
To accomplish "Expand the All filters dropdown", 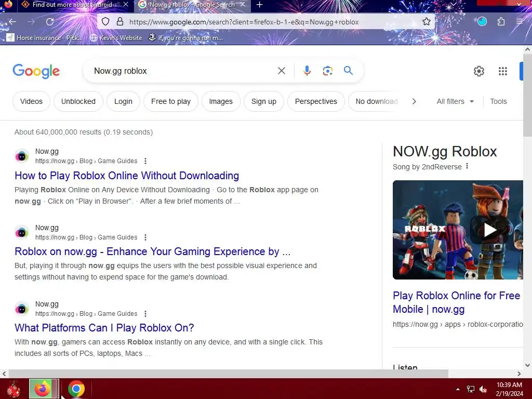I will (455, 101).
